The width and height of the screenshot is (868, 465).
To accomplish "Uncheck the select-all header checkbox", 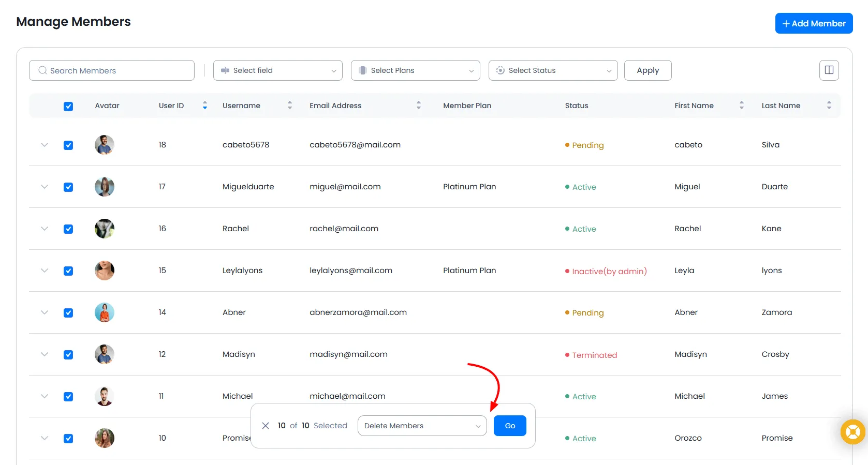I will (68, 107).
